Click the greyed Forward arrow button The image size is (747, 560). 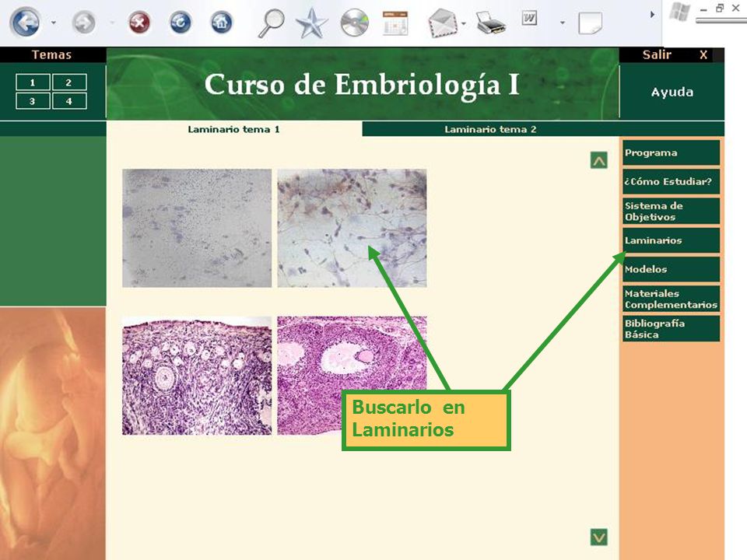click(84, 23)
